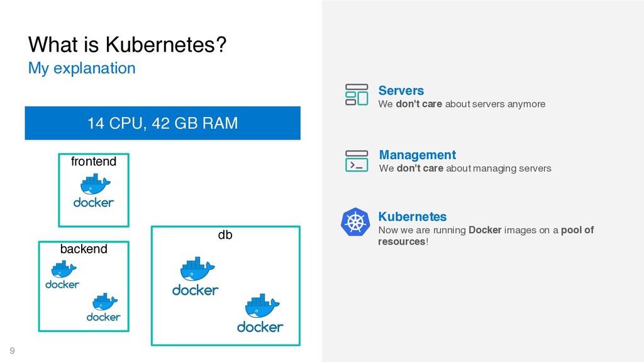Click the "backend" label
This screenshot has width=644, height=362.
point(84,249)
